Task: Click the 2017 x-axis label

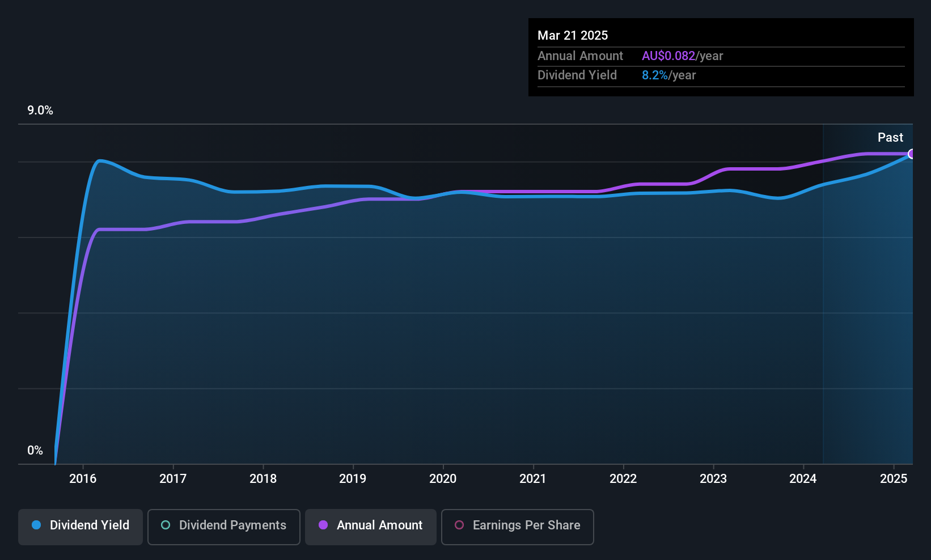Action: 173,478
